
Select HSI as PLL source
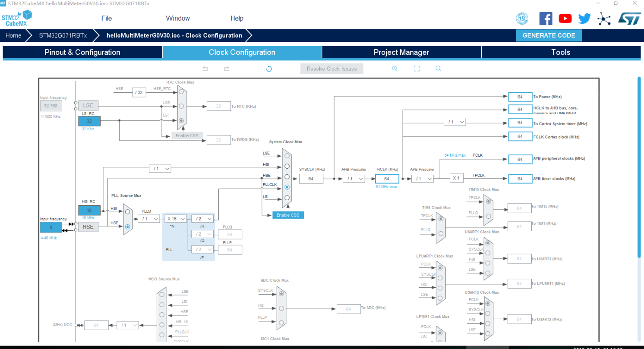[127, 212]
